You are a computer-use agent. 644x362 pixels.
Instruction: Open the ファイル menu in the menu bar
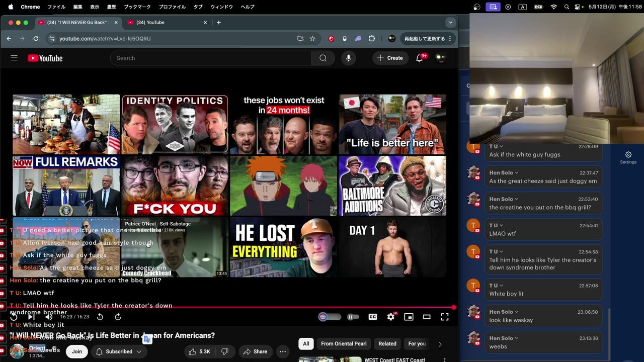pyautogui.click(x=56, y=7)
